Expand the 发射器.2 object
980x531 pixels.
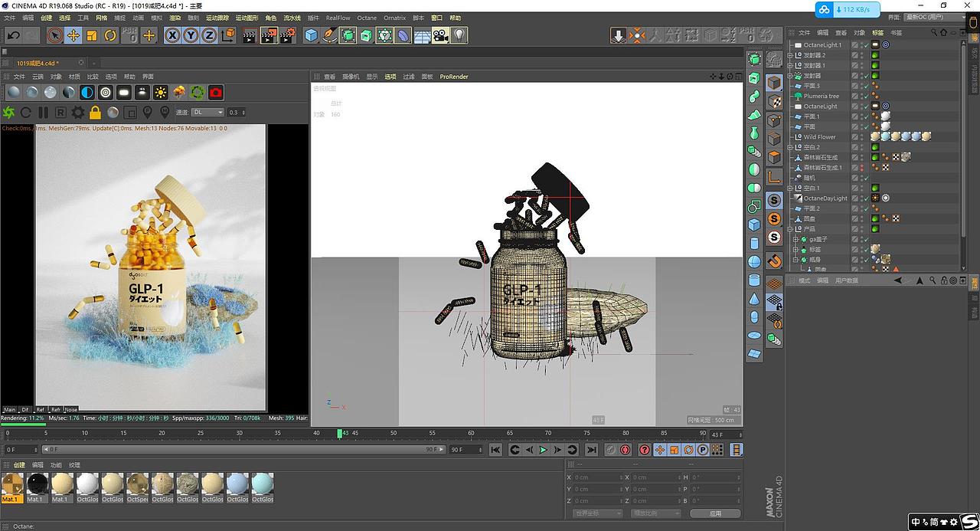[x=792, y=55]
